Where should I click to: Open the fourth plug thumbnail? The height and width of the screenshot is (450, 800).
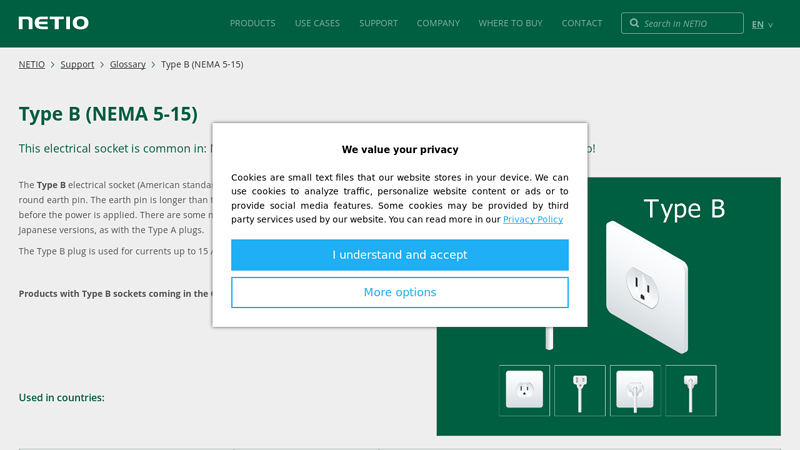[691, 390]
